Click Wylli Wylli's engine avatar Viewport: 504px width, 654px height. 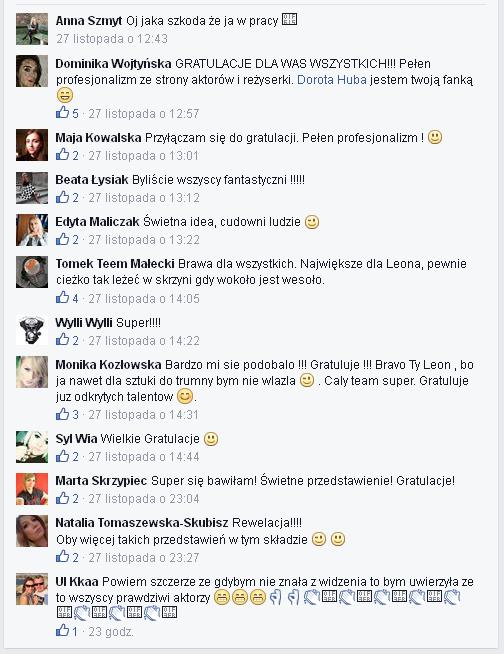pos(32,330)
